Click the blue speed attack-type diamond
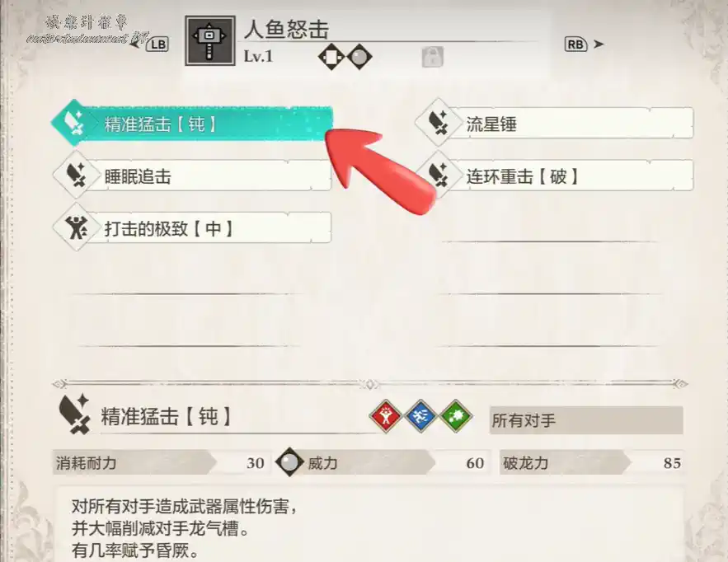This screenshot has height=562, width=728. (x=421, y=416)
